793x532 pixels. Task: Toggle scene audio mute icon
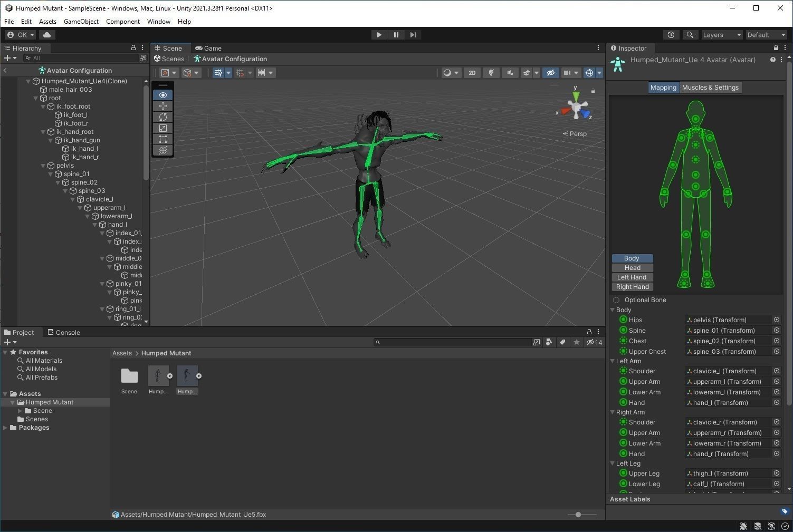[x=510, y=73]
